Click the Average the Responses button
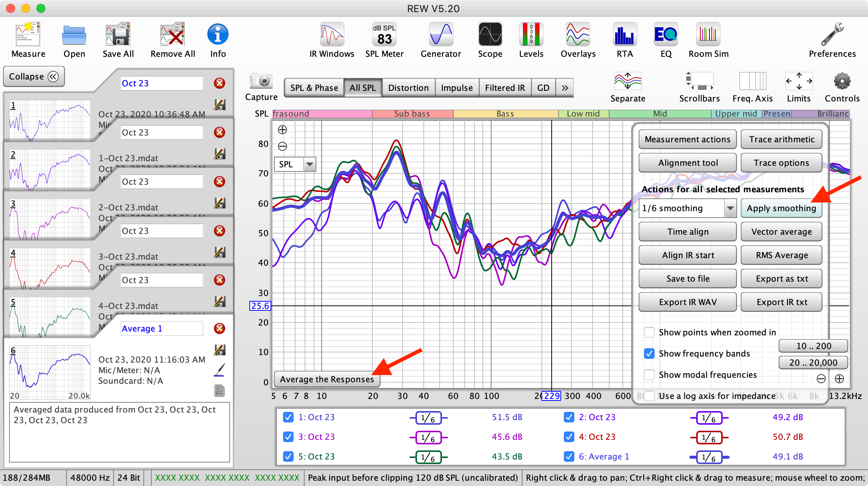868x486 pixels. coord(327,379)
